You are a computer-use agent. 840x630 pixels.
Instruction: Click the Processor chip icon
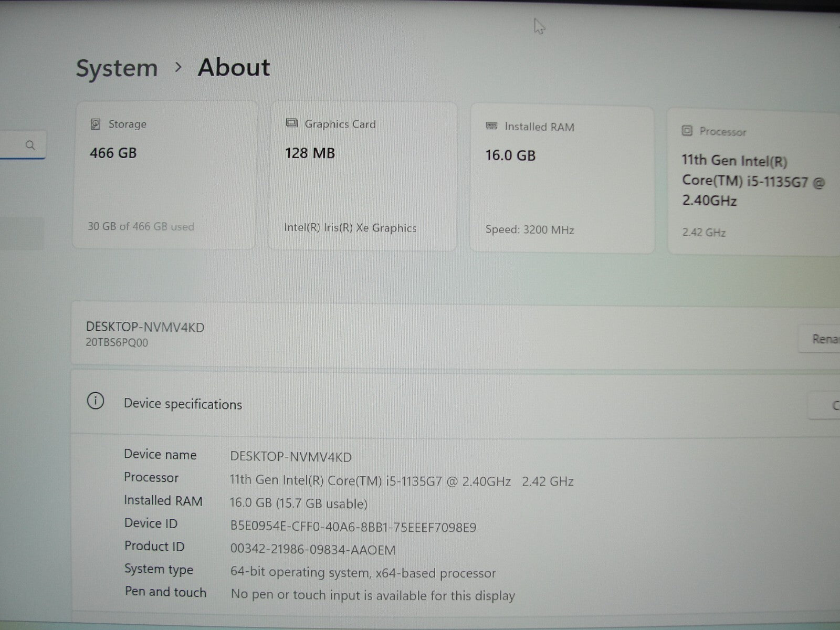[687, 131]
